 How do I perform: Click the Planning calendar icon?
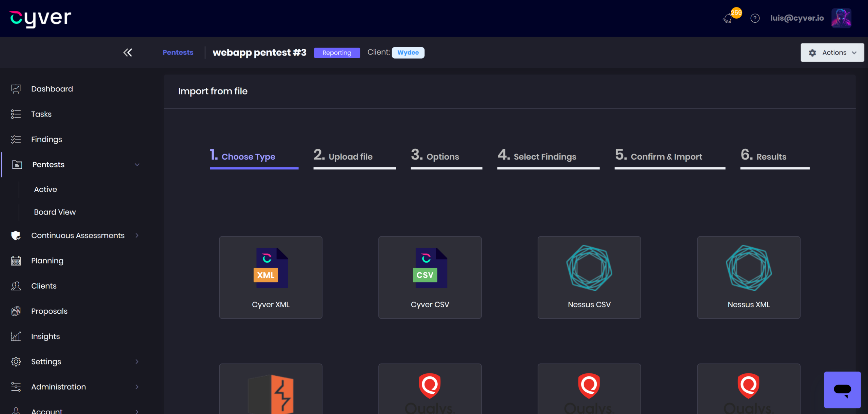(16, 261)
